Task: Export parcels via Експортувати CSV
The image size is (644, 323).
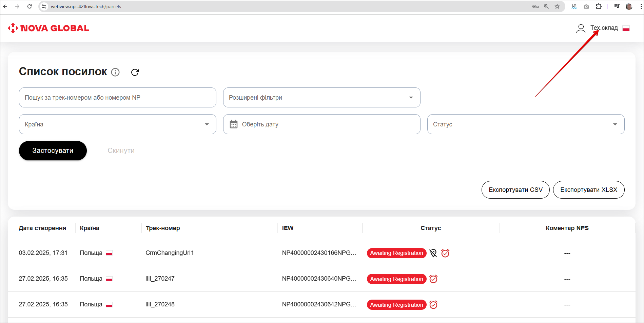Action: click(515, 190)
